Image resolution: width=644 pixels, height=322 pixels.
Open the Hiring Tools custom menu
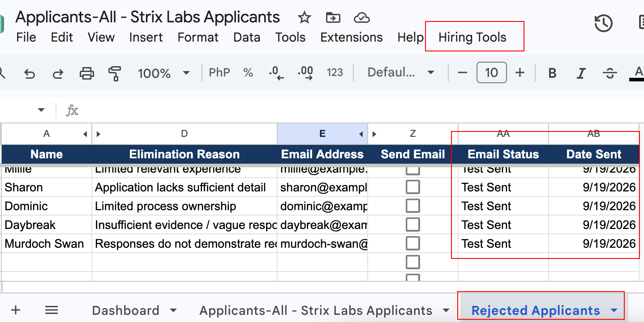tap(472, 37)
